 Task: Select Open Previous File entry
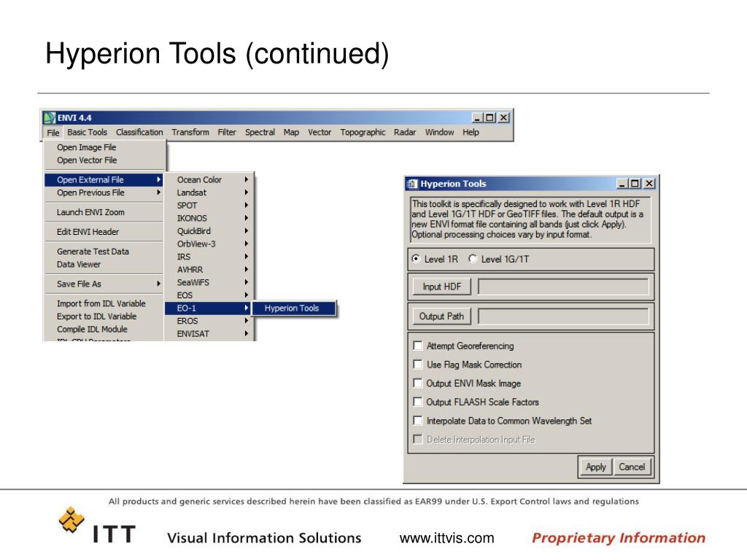tap(104, 192)
